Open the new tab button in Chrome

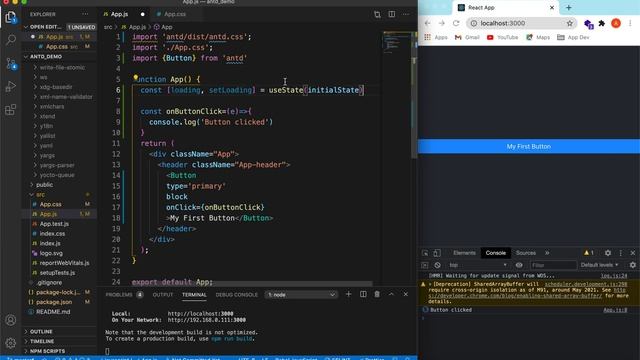[x=569, y=7]
